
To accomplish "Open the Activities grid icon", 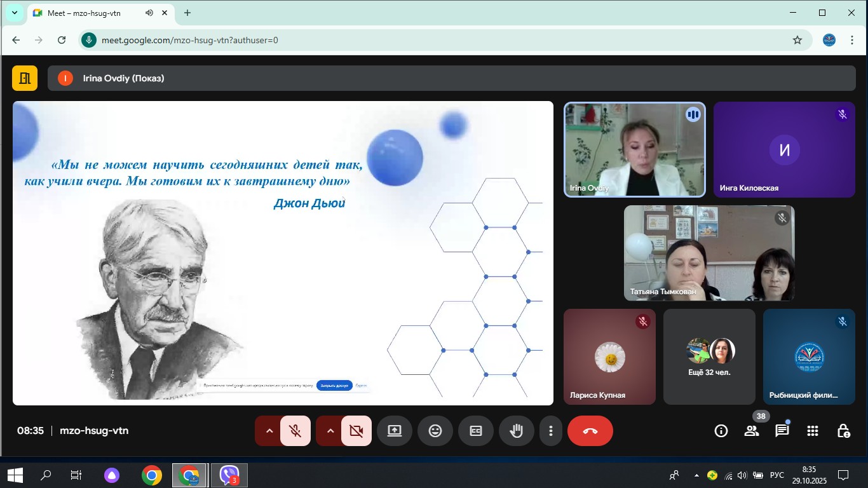I will (812, 431).
